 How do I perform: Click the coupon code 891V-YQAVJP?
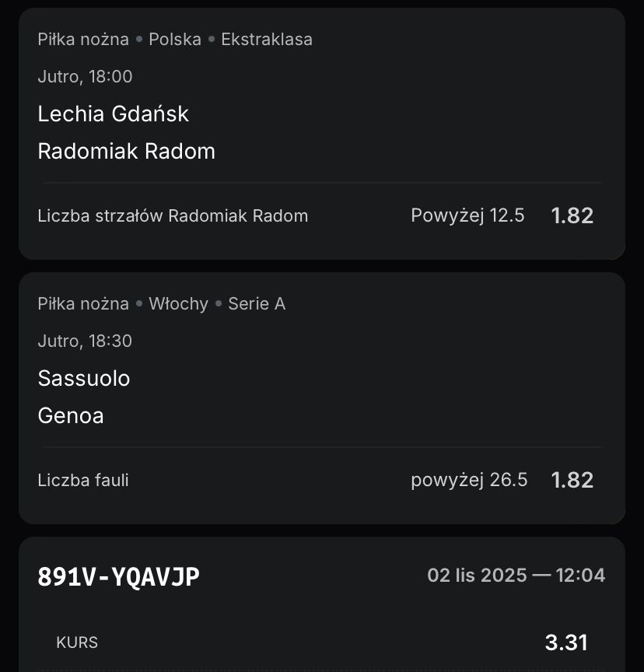click(x=118, y=576)
